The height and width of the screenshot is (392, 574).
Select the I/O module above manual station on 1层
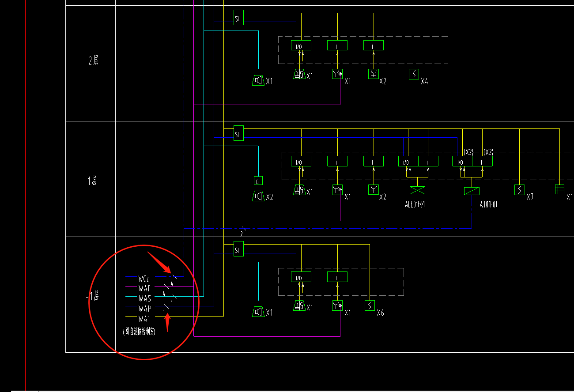click(x=301, y=161)
